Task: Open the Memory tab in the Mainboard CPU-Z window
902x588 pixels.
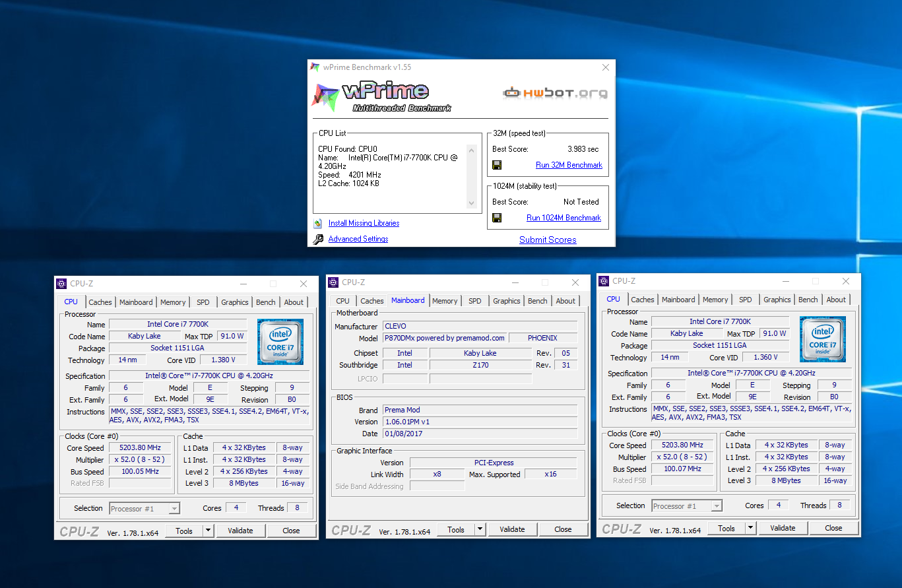Action: click(x=445, y=301)
